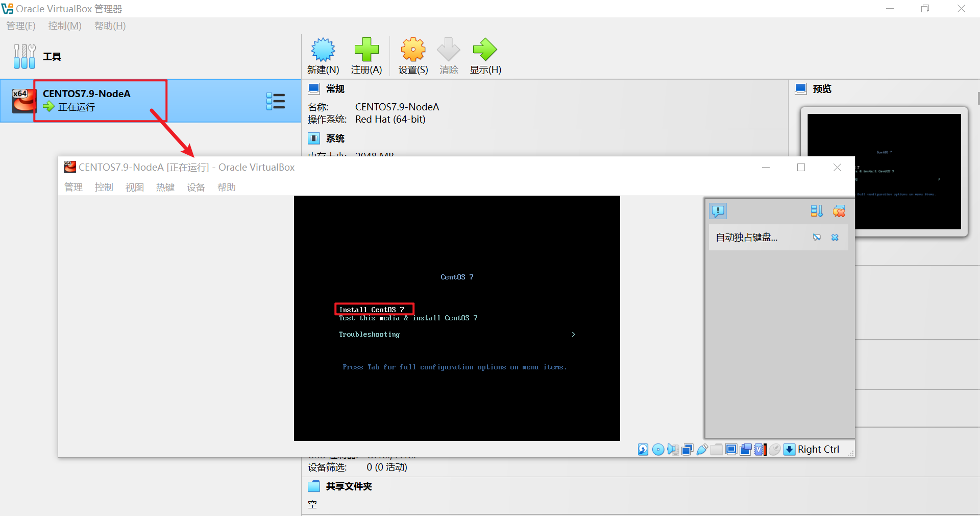Close the CENTOS7.9-NodeA VM window
980x516 pixels.
(837, 168)
